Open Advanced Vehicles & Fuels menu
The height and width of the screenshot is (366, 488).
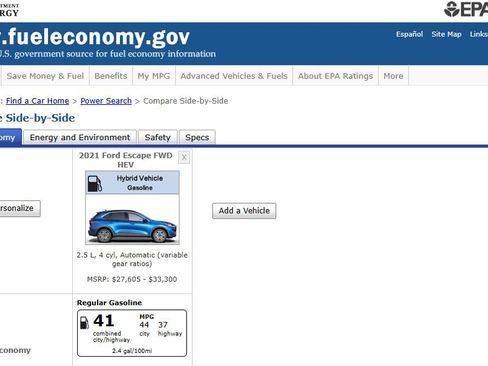pyautogui.click(x=234, y=76)
